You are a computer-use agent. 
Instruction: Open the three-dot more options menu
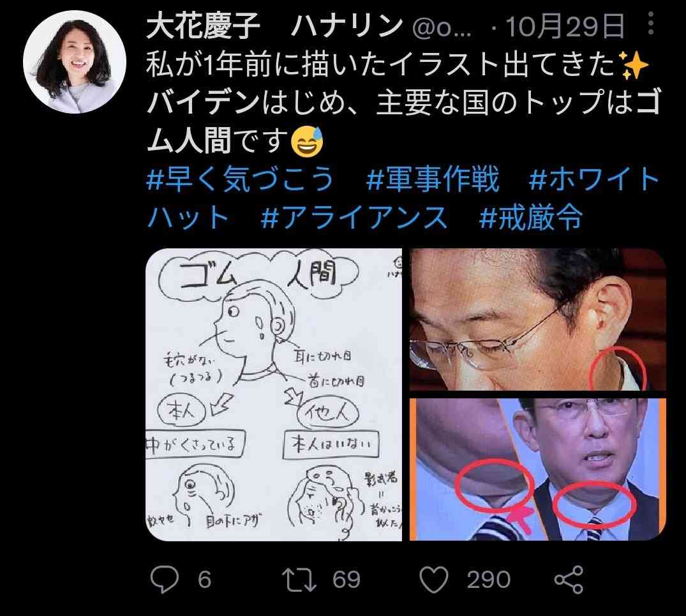651,23
